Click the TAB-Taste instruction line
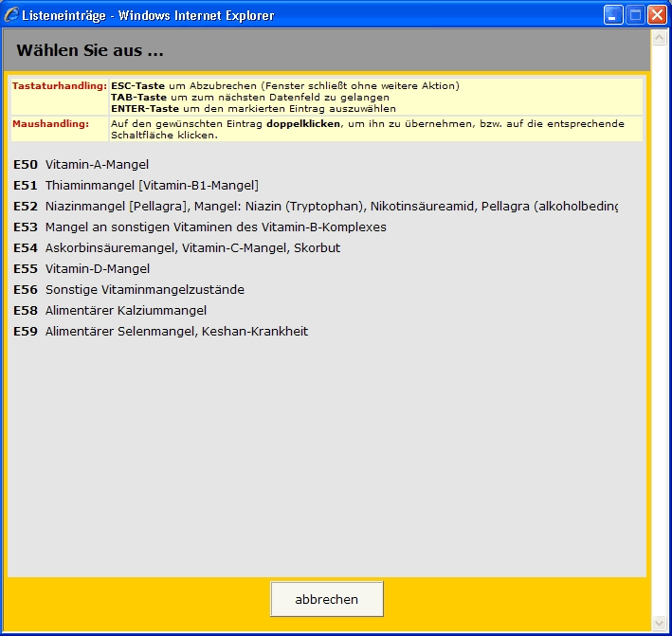The image size is (672, 636). [250, 98]
